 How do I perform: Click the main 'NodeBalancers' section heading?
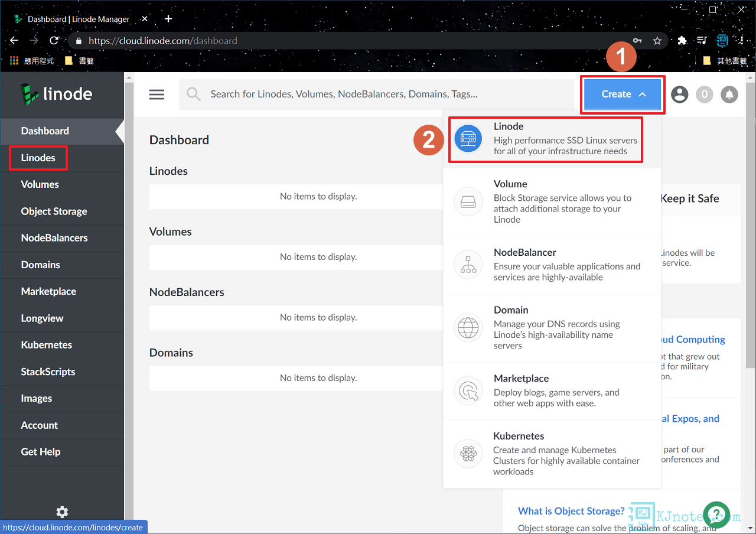coord(187,292)
